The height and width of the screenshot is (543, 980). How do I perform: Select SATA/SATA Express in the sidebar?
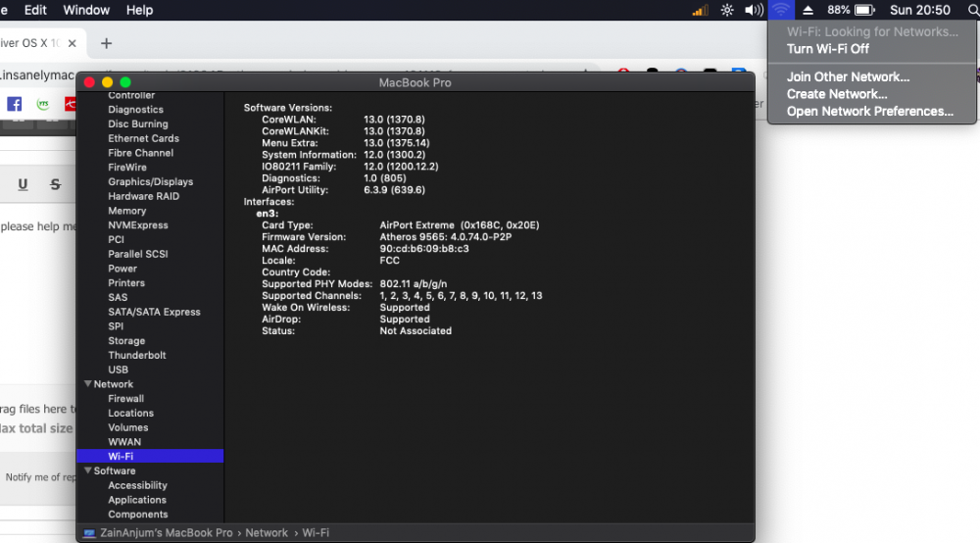[x=155, y=312]
